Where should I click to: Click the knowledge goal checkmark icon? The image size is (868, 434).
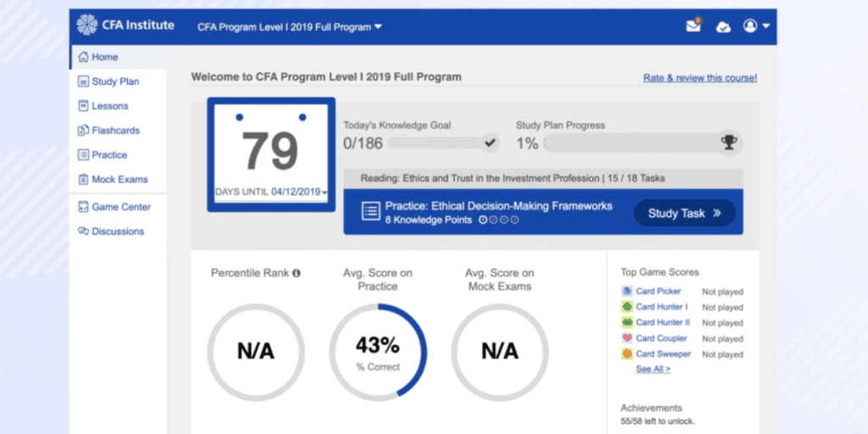490,143
